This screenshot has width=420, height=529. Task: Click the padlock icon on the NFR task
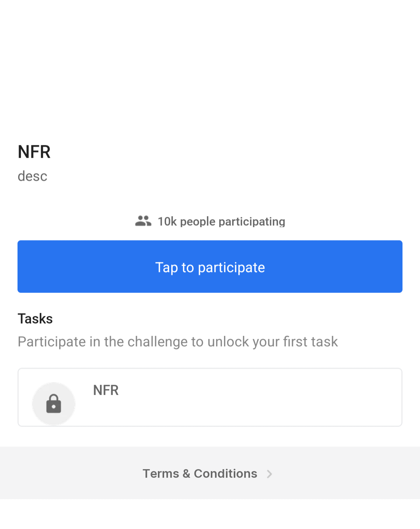pyautogui.click(x=54, y=403)
